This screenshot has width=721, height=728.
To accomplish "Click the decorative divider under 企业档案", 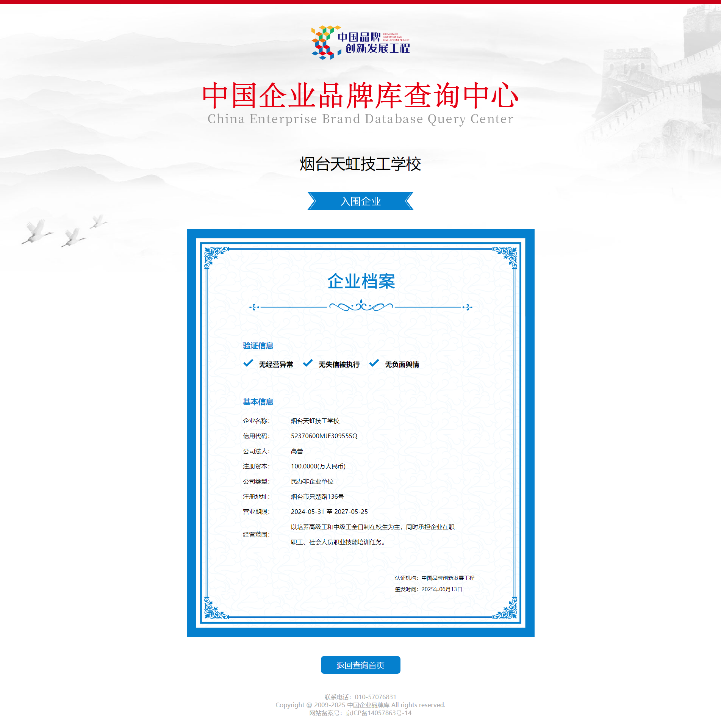I will pyautogui.click(x=360, y=307).
